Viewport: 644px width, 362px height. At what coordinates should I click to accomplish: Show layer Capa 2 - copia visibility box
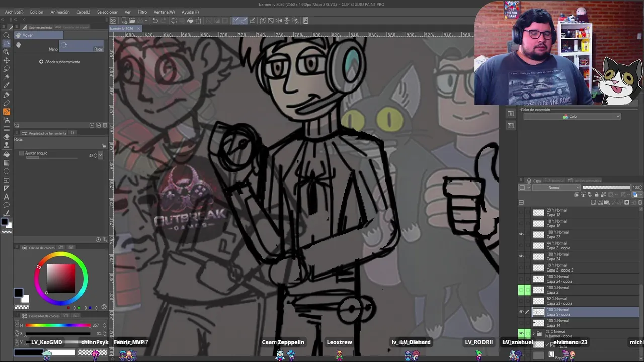tap(521, 246)
